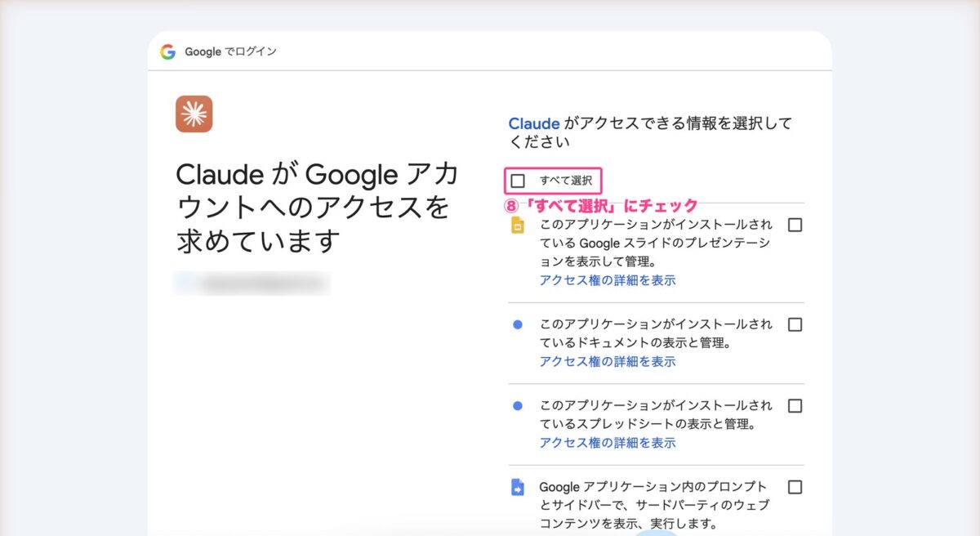Check the プロンプトとサイドバー permission checkbox
The width and height of the screenshot is (980, 536).
[795, 487]
